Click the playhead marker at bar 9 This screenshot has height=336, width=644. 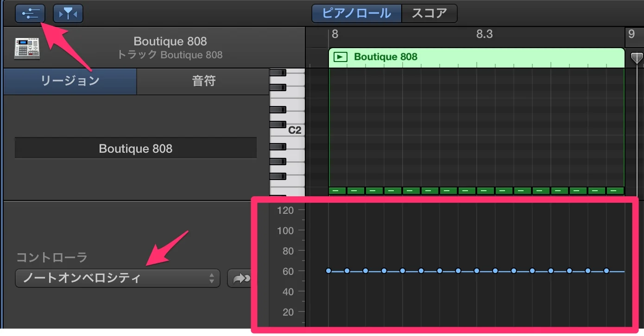point(637,58)
